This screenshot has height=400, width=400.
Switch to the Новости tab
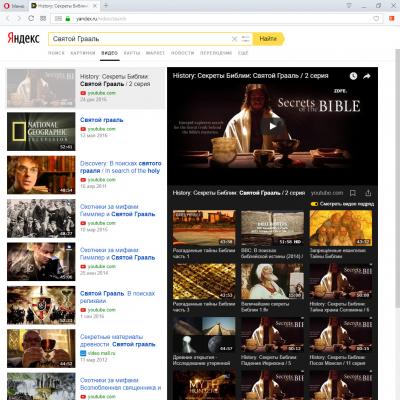(182, 53)
